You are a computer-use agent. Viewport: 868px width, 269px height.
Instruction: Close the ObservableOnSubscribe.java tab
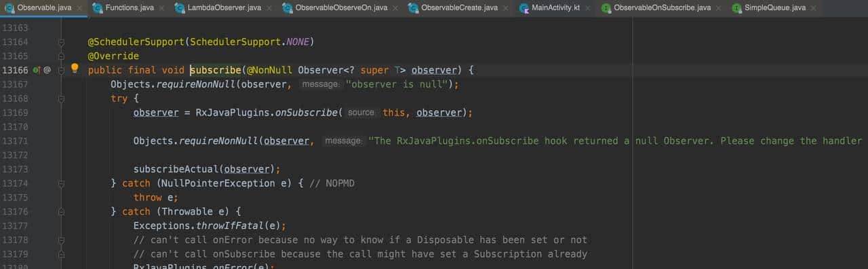coord(719,7)
